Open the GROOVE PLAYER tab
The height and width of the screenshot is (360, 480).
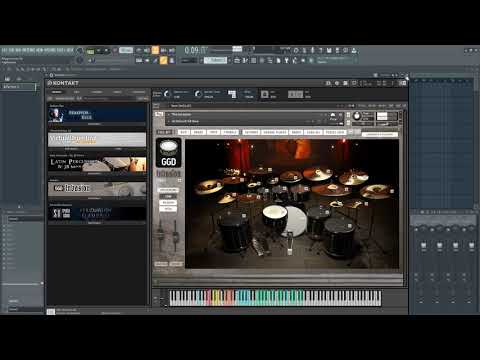[x=275, y=132]
